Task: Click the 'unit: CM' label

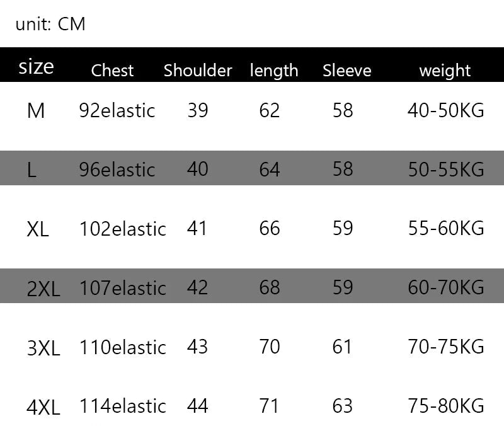Action: 50,25
